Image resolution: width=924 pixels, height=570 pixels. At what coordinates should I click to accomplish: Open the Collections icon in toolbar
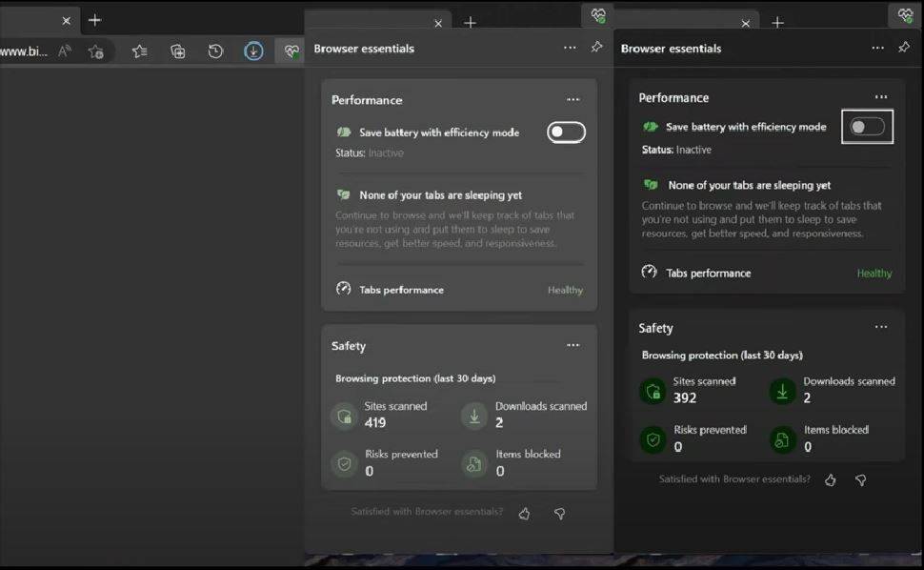pyautogui.click(x=177, y=51)
